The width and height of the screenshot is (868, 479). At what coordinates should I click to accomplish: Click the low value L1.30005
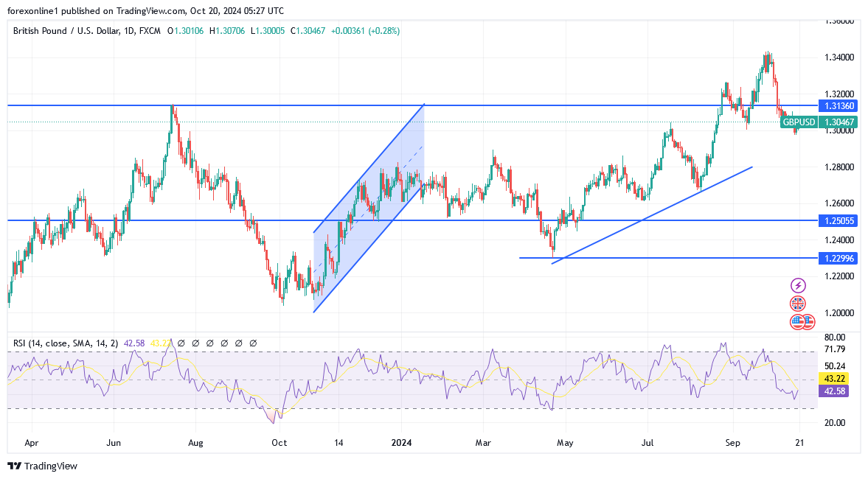pos(268,31)
